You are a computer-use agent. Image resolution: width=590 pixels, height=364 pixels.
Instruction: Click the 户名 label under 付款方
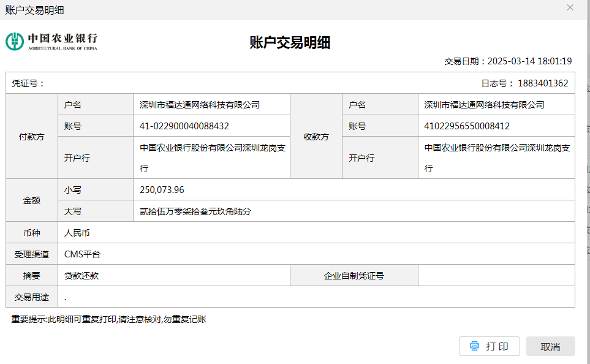coord(73,105)
